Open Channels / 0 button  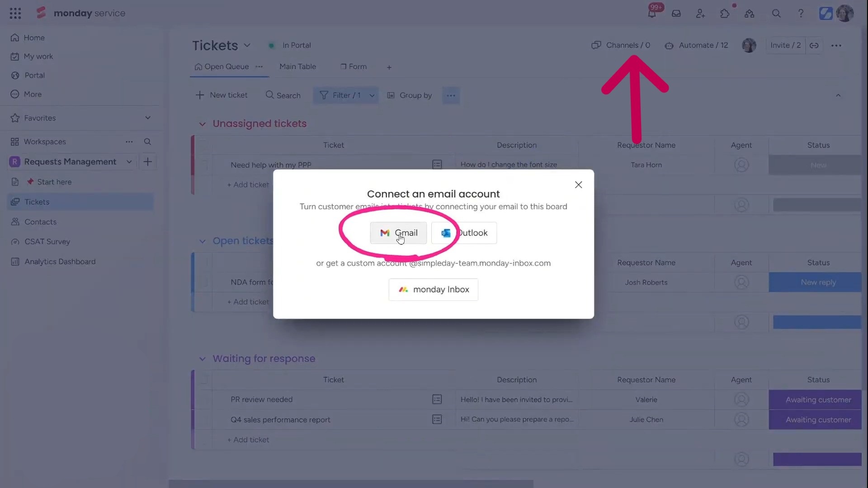(x=621, y=45)
